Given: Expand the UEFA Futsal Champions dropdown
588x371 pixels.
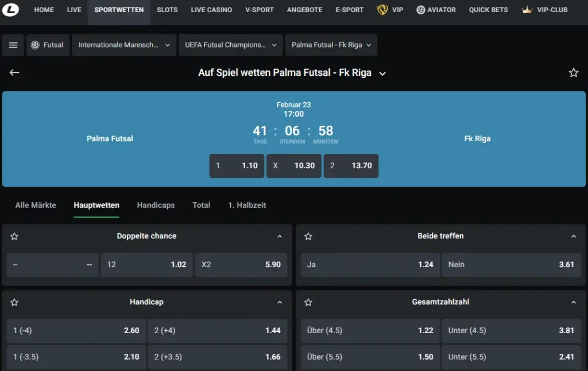Looking at the screenshot, I should click(230, 45).
